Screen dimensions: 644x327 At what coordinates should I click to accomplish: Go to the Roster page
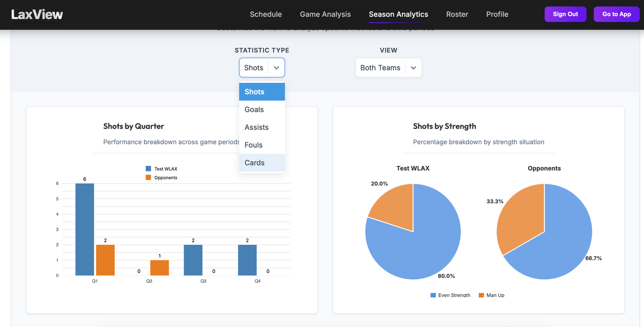(x=457, y=14)
